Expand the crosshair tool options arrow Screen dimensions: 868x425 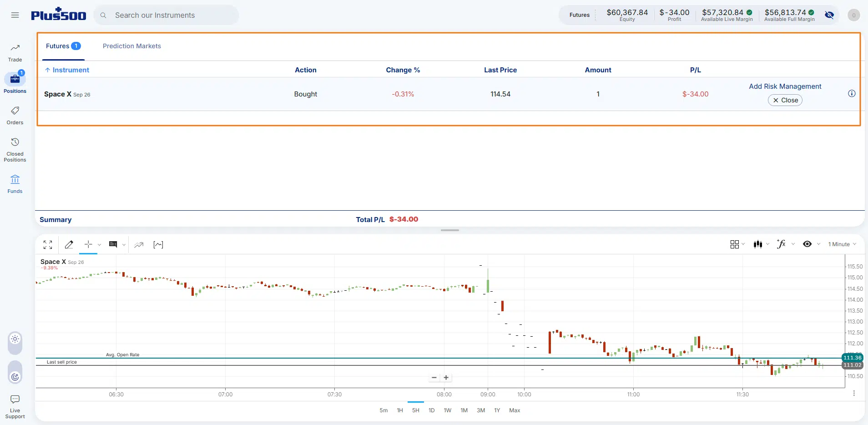pyautogui.click(x=99, y=245)
